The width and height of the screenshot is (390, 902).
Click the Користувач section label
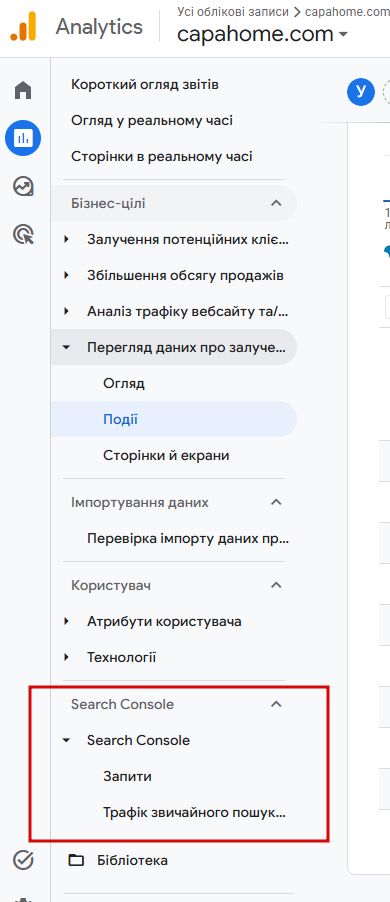111,585
